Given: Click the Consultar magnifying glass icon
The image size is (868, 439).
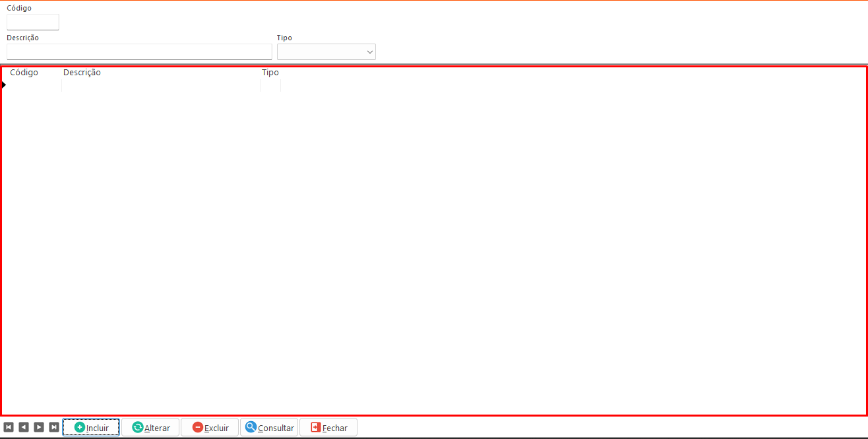Looking at the screenshot, I should pyautogui.click(x=251, y=427).
